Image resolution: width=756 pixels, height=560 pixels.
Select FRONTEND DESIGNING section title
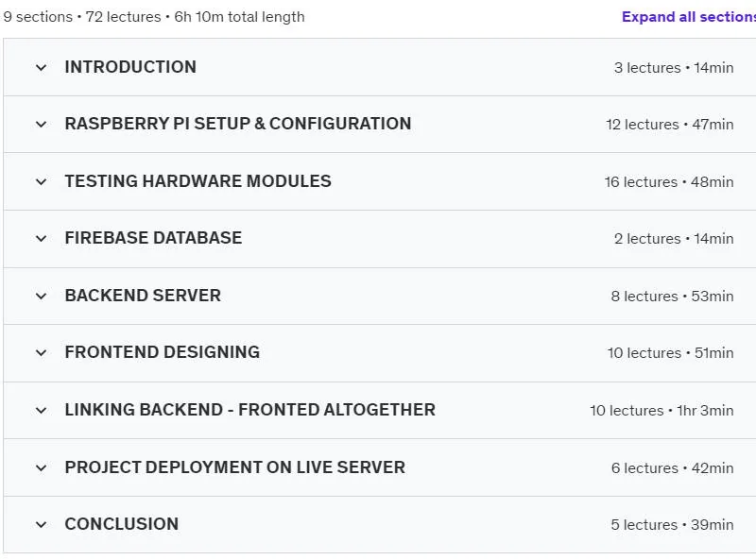pos(163,352)
